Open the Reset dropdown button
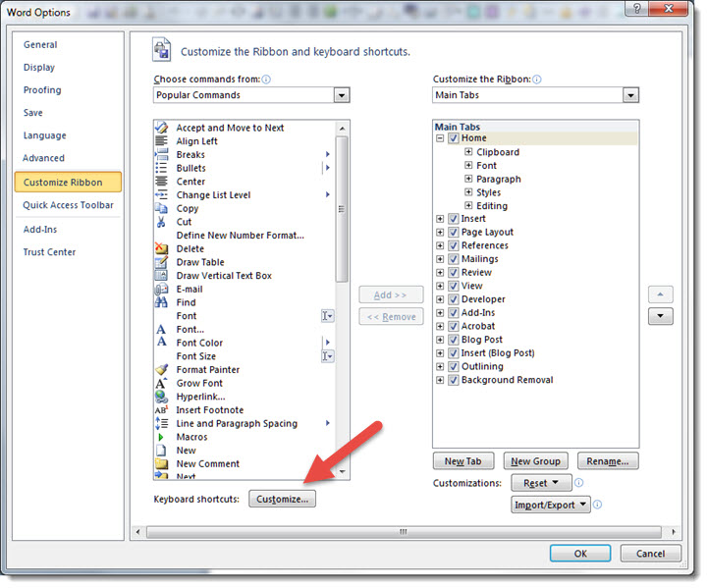Screen dimensions: 707x588 541,483
